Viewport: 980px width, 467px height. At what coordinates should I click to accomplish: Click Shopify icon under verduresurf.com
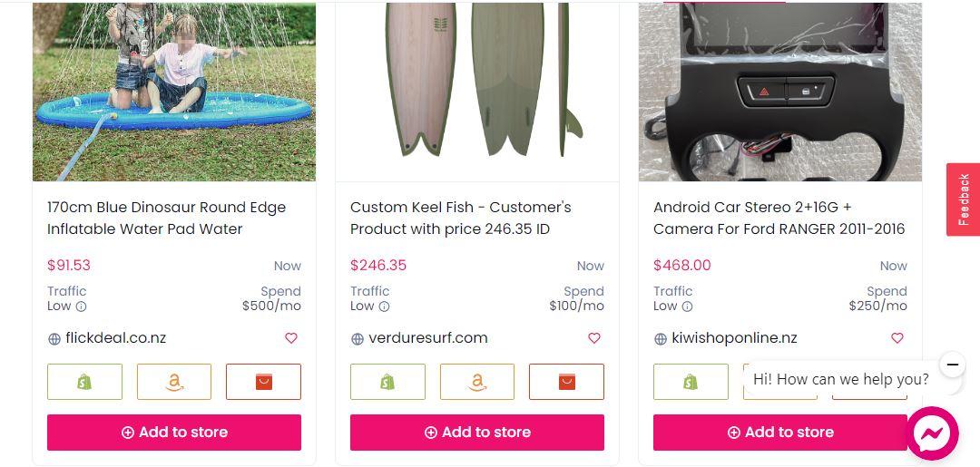tap(387, 382)
